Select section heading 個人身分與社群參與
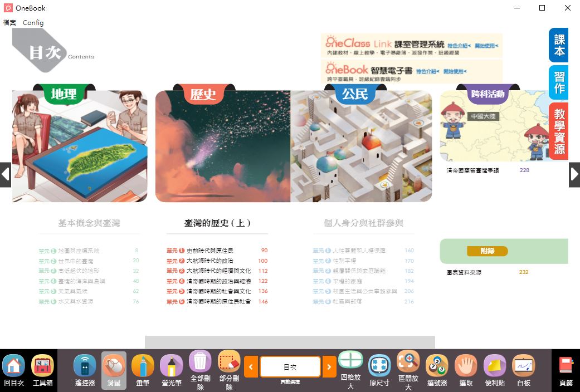This screenshot has height=392, width=580. tap(364, 223)
